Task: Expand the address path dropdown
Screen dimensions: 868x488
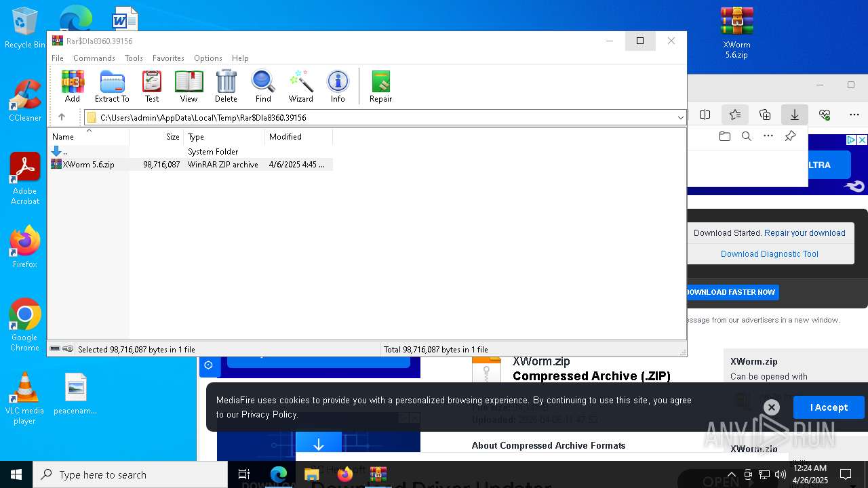Action: [680, 118]
